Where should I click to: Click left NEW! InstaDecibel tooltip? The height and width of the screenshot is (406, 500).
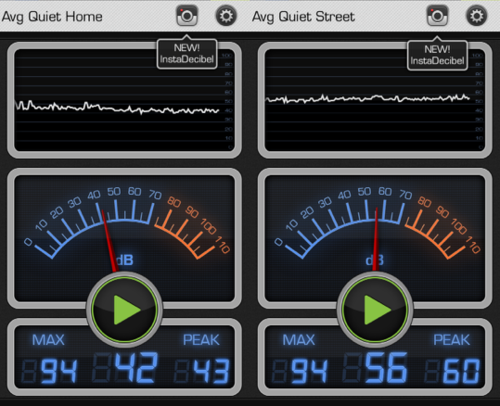[x=187, y=53]
